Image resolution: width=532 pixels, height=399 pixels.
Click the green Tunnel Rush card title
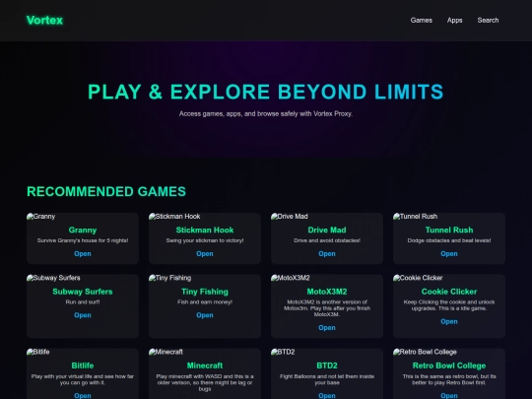tap(449, 230)
